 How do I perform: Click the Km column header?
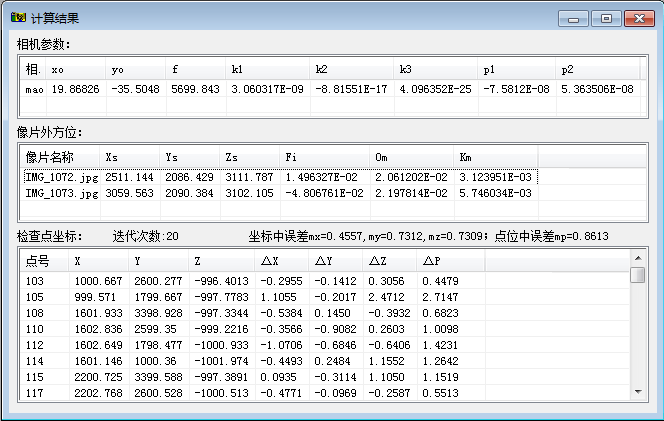tap(496, 157)
